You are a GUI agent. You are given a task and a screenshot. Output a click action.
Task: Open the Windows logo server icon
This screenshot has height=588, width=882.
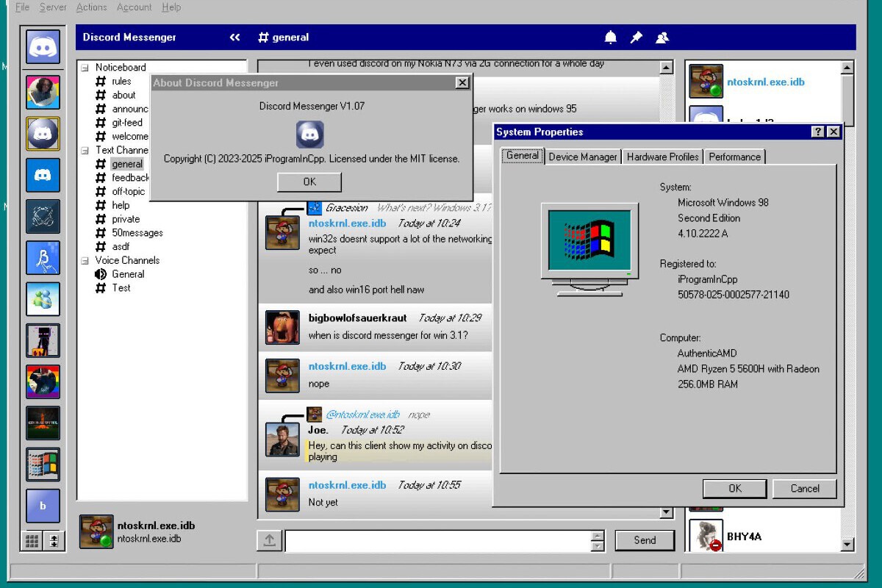point(43,465)
